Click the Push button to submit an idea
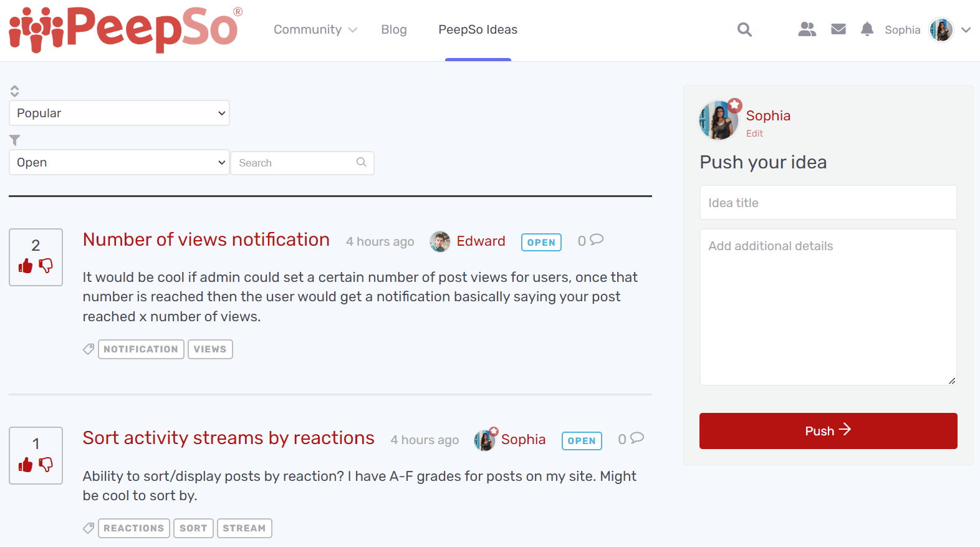This screenshot has width=980, height=547. pyautogui.click(x=828, y=430)
